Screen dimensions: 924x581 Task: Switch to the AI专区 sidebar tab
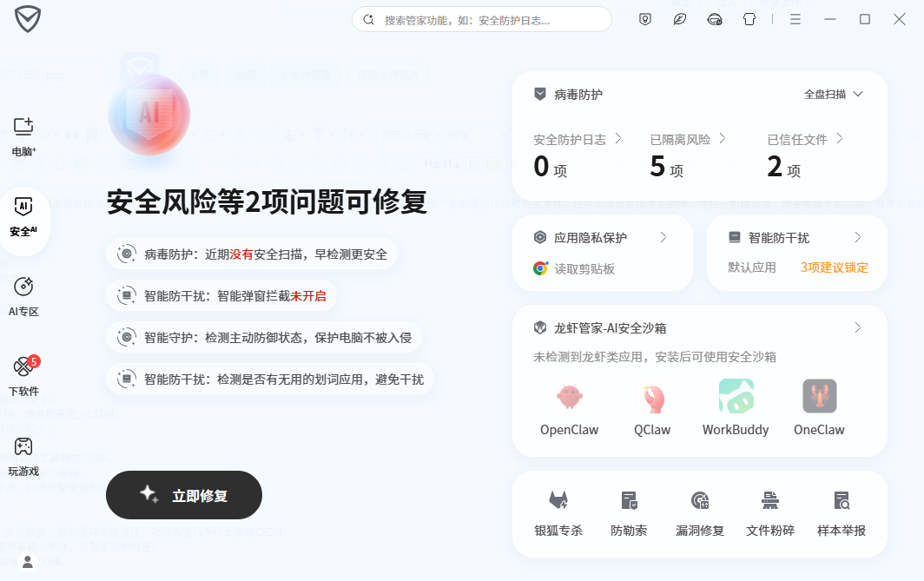pyautogui.click(x=23, y=297)
